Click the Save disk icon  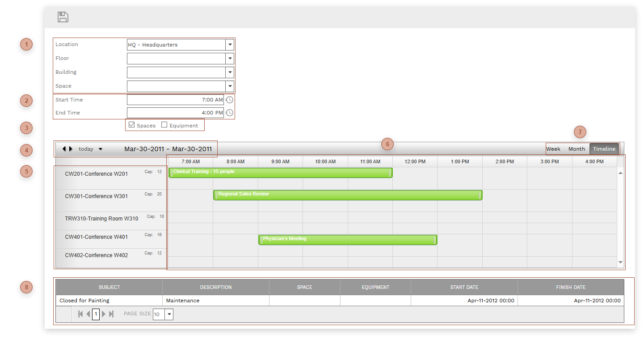pos(63,17)
